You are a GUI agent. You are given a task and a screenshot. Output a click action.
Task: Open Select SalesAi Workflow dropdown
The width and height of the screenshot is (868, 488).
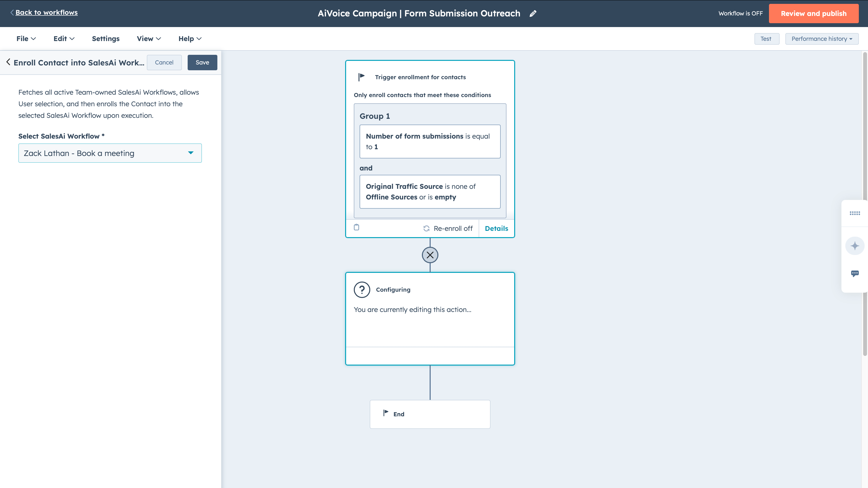tap(110, 153)
